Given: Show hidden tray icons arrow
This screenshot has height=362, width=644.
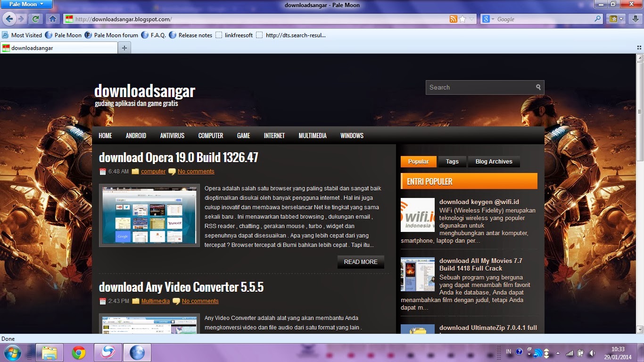Looking at the screenshot, I should click(558, 353).
